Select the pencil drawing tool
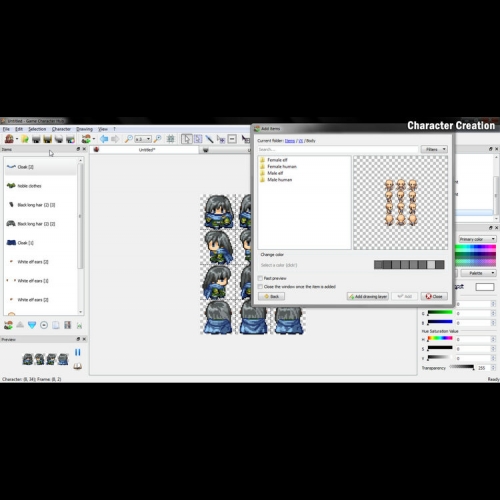The height and width of the screenshot is (500, 500). coord(209,139)
